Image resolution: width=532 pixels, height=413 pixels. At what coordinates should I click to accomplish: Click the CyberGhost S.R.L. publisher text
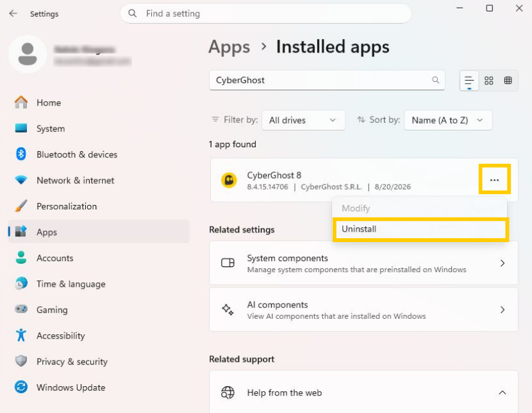point(331,187)
